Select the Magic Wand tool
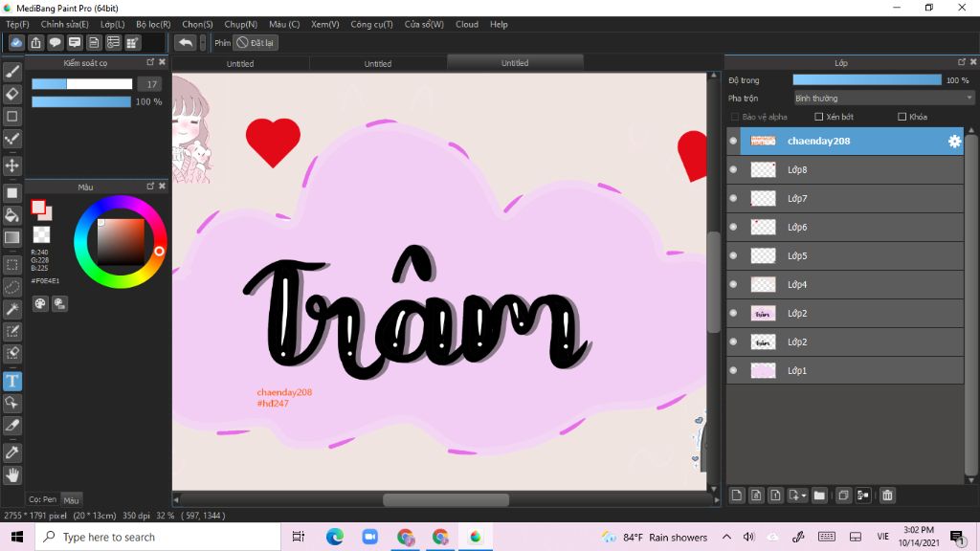 click(11, 309)
